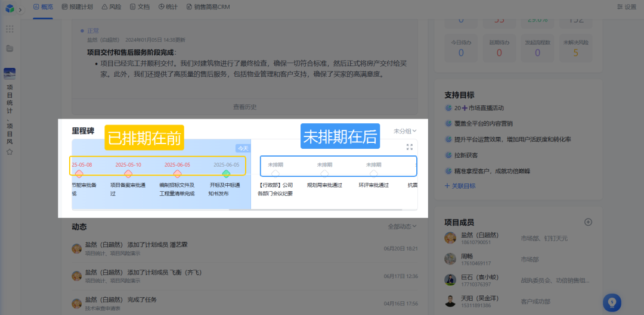This screenshot has height=315, width=644.
Task: Click the 项目备案审批通过 milestone marker
Action: (x=128, y=174)
